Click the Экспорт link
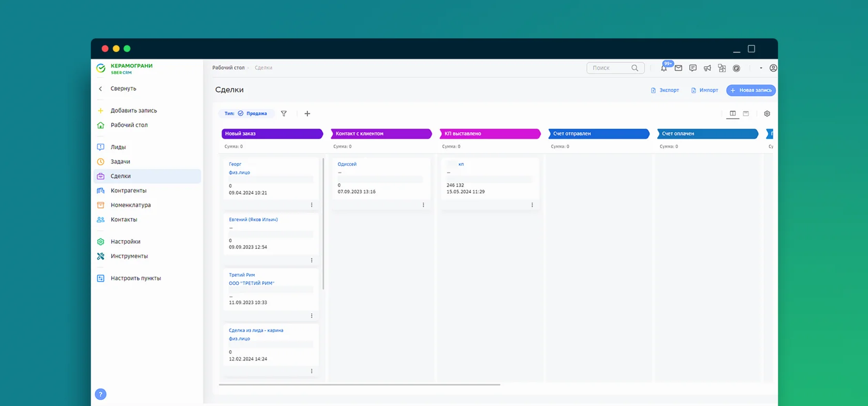Image resolution: width=868 pixels, height=406 pixels. click(665, 90)
